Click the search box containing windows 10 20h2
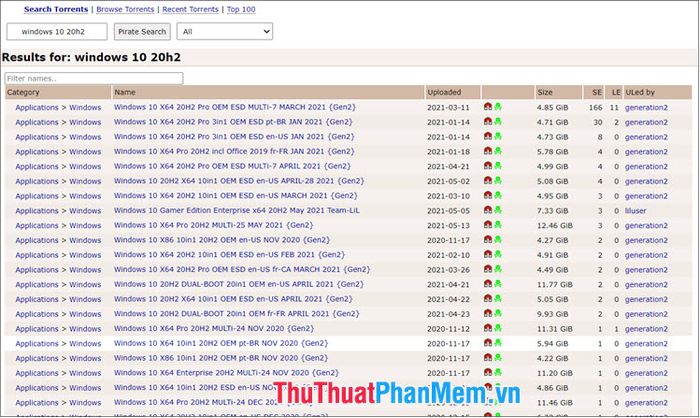Image resolution: width=700 pixels, height=418 pixels. [x=57, y=32]
